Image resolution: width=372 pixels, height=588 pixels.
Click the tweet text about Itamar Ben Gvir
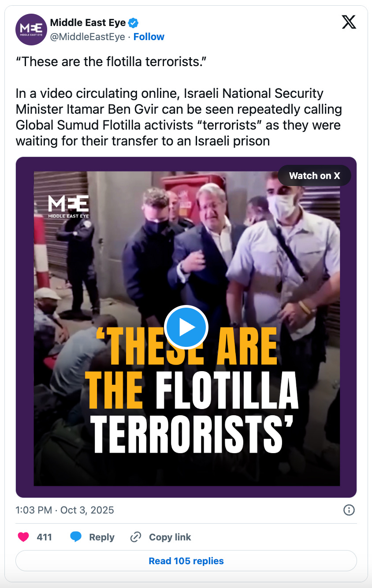click(179, 117)
